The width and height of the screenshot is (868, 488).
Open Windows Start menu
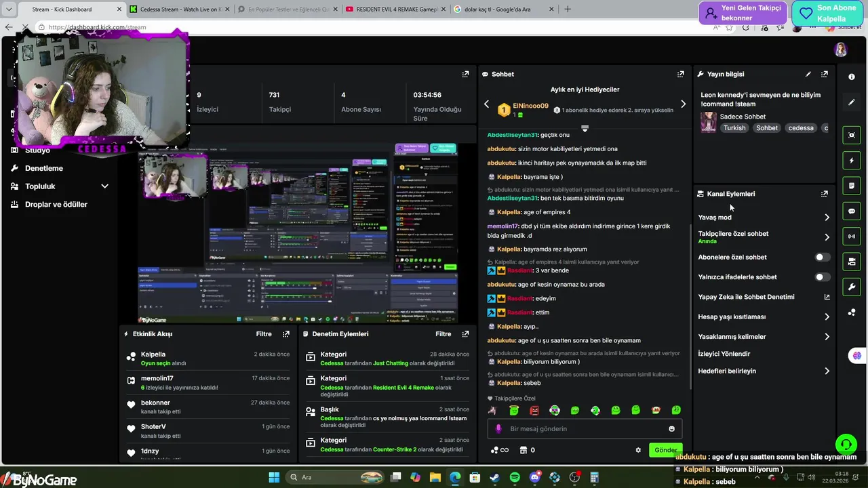(275, 477)
